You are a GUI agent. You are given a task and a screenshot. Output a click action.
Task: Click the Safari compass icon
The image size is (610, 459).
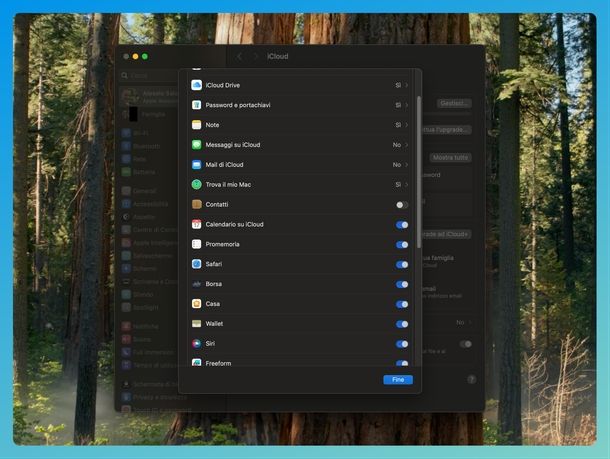click(x=196, y=264)
